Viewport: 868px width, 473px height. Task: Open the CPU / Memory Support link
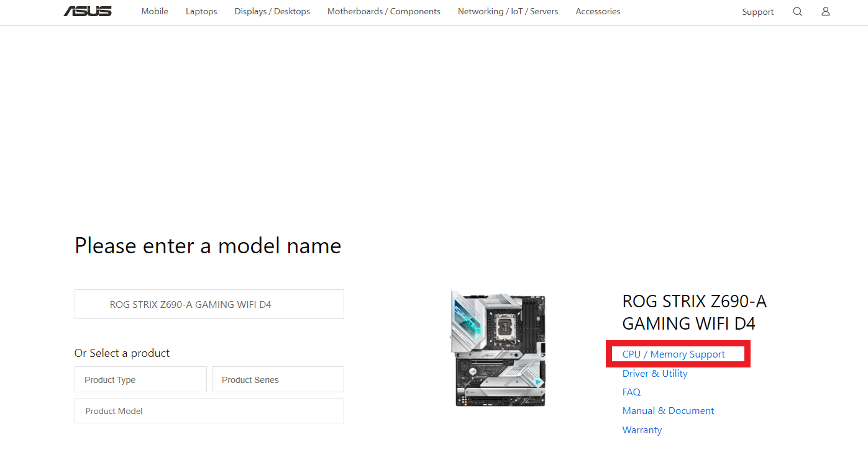tap(674, 354)
